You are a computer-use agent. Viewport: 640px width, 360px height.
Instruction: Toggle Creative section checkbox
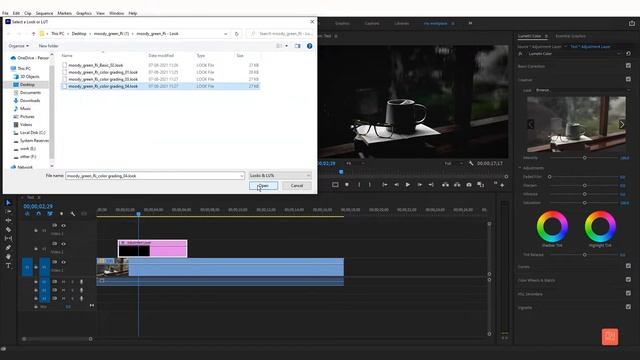click(628, 79)
